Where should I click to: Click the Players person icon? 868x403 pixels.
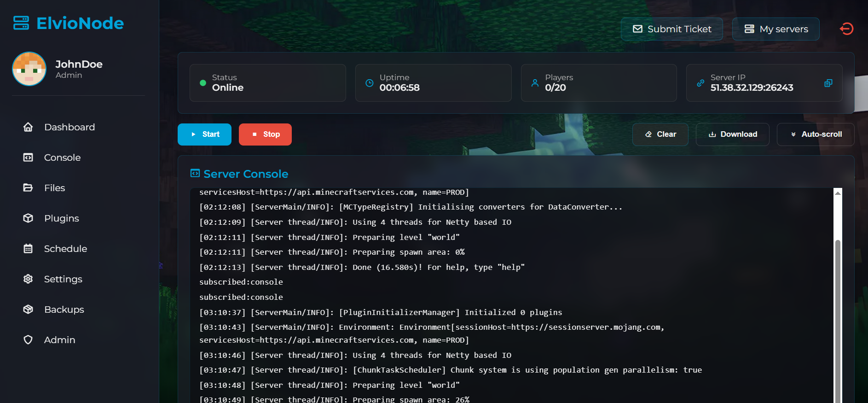[x=535, y=83]
